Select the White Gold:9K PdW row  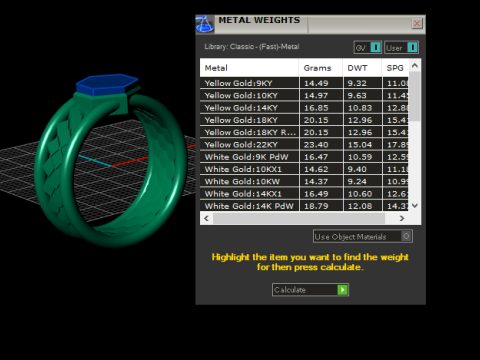(x=304, y=157)
